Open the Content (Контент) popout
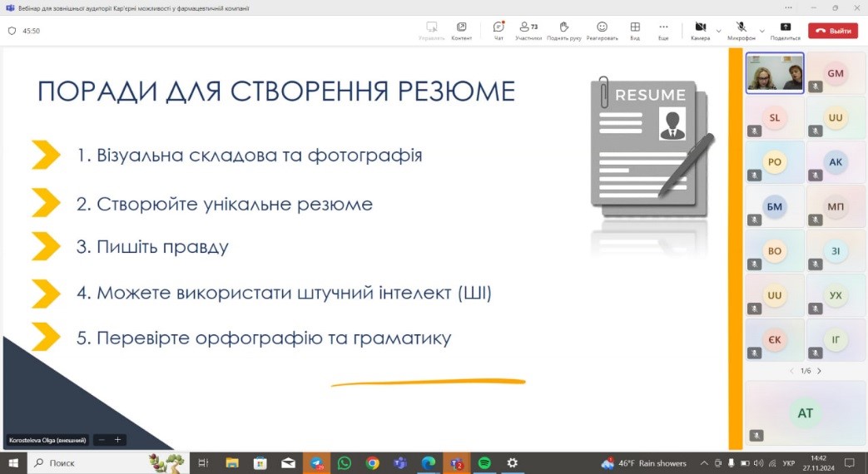The width and height of the screenshot is (868, 474). [x=461, y=30]
